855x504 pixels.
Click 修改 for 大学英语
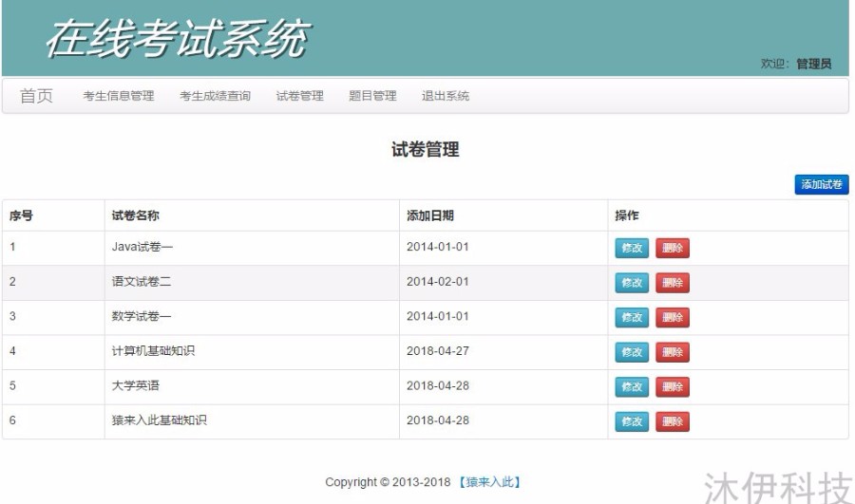(x=632, y=387)
